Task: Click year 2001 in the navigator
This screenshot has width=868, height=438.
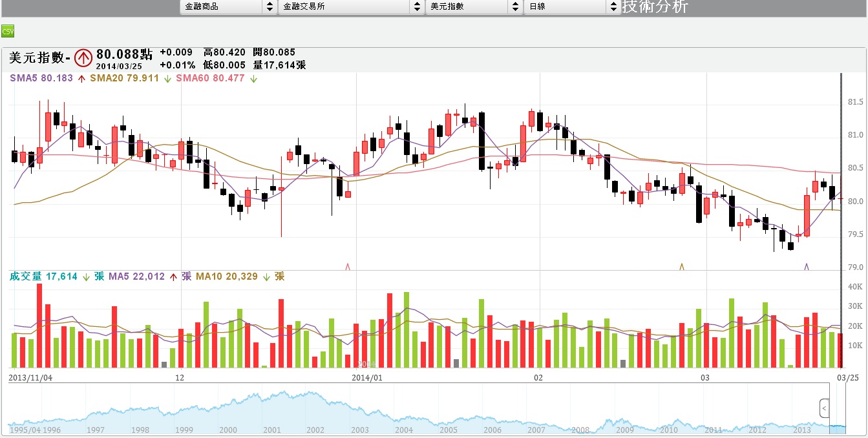Action: point(272,430)
